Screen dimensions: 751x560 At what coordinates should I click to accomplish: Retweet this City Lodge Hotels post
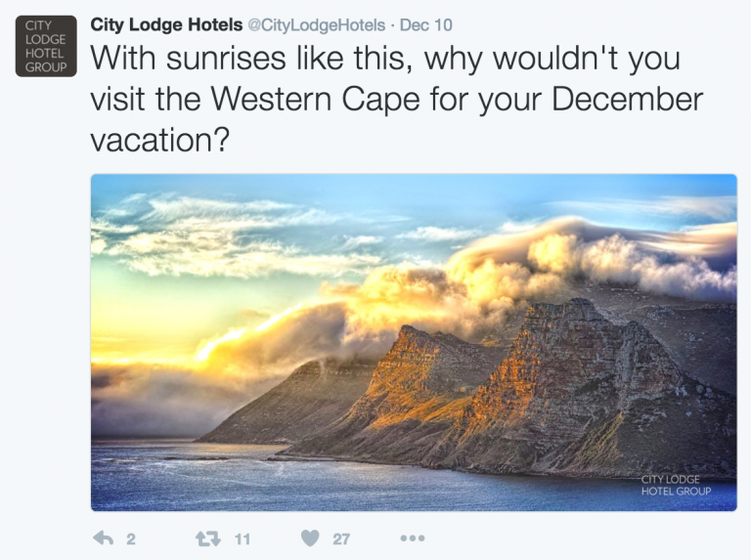tap(206, 538)
